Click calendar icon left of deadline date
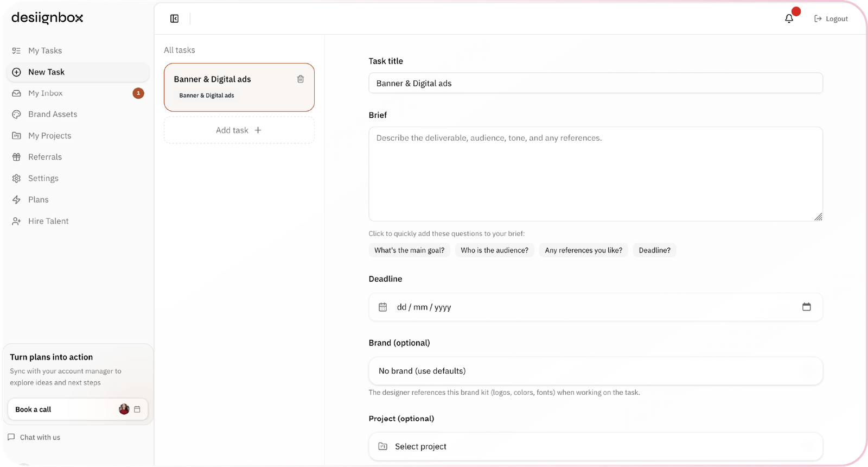Image resolution: width=868 pixels, height=467 pixels. coord(383,307)
